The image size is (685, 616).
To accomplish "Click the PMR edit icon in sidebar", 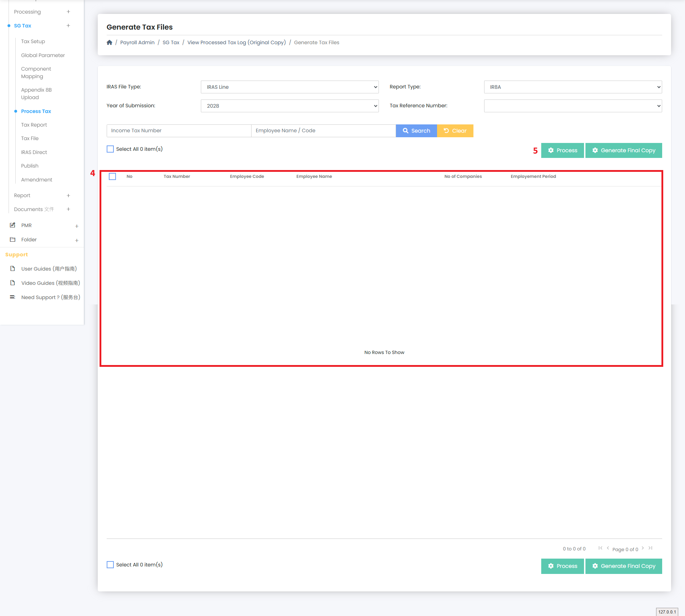I will 12,225.
